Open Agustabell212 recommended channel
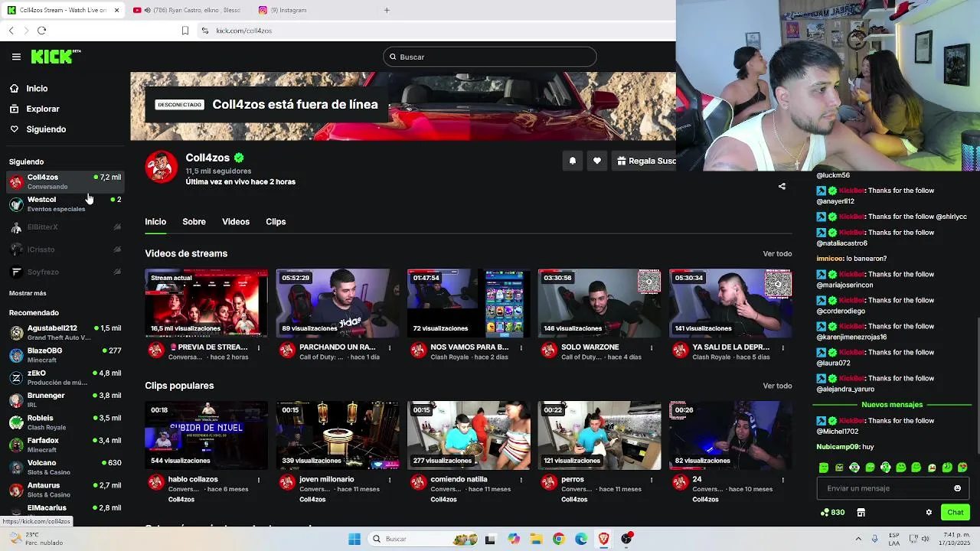Viewport: 980px width, 551px height. pos(65,332)
